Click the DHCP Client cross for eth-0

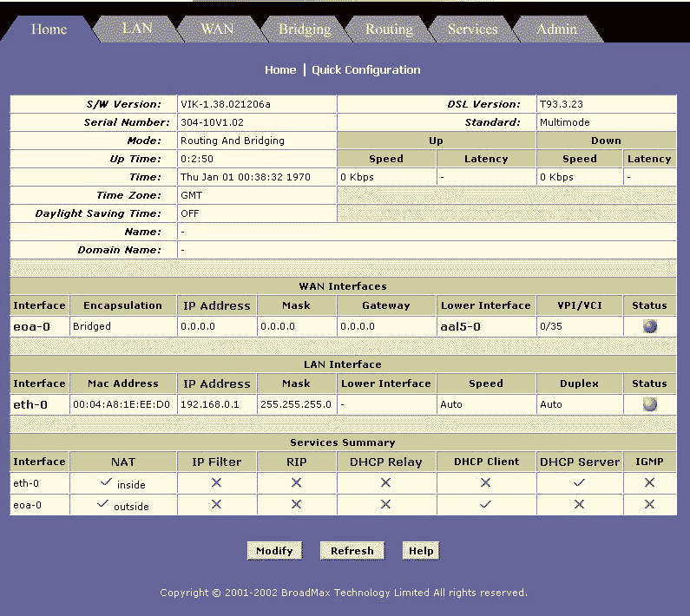(x=485, y=482)
